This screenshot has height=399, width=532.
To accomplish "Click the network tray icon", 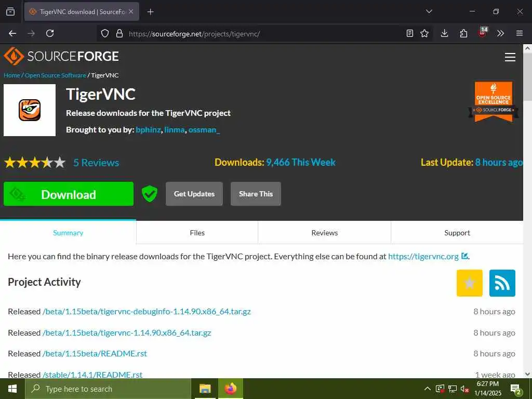I will (453, 389).
